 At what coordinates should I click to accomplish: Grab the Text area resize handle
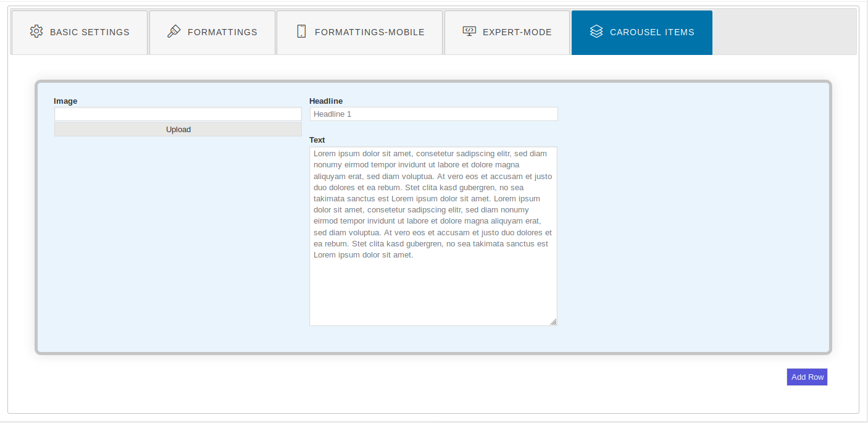tap(553, 322)
